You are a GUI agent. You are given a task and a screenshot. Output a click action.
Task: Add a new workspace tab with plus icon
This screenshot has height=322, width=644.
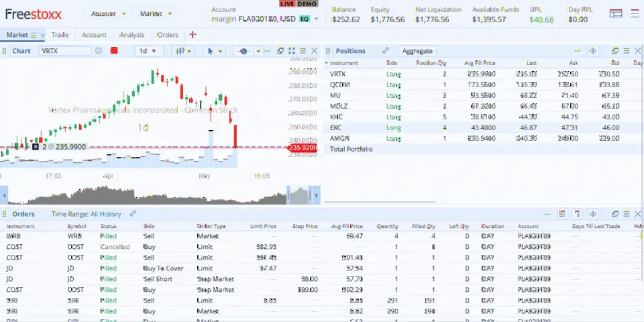tap(193, 34)
